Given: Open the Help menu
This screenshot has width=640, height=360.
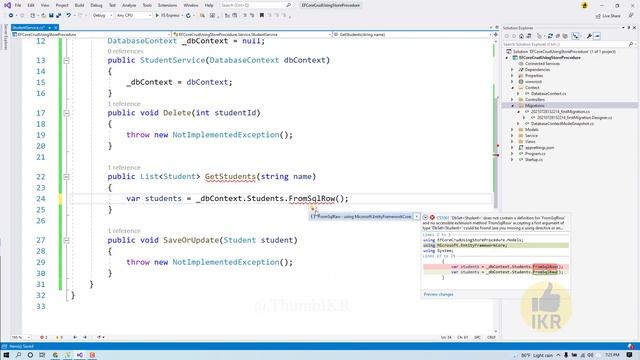Looking at the screenshot, I should pos(209,5).
